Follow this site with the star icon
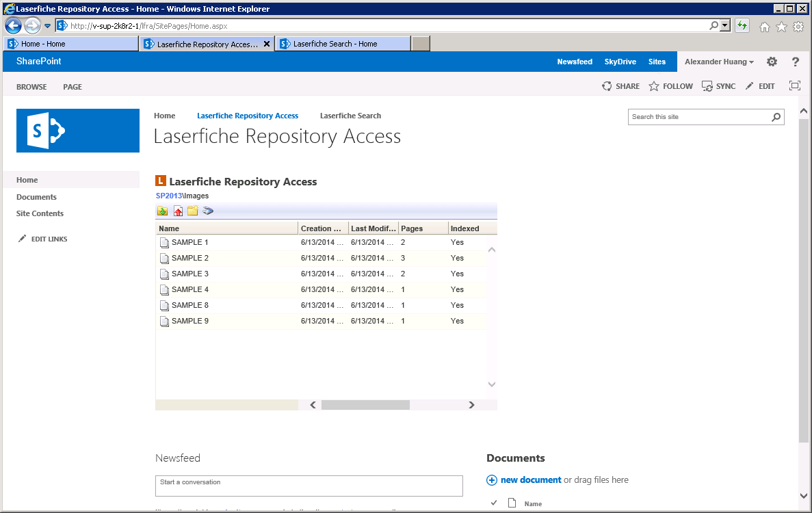812x513 pixels. 654,86
